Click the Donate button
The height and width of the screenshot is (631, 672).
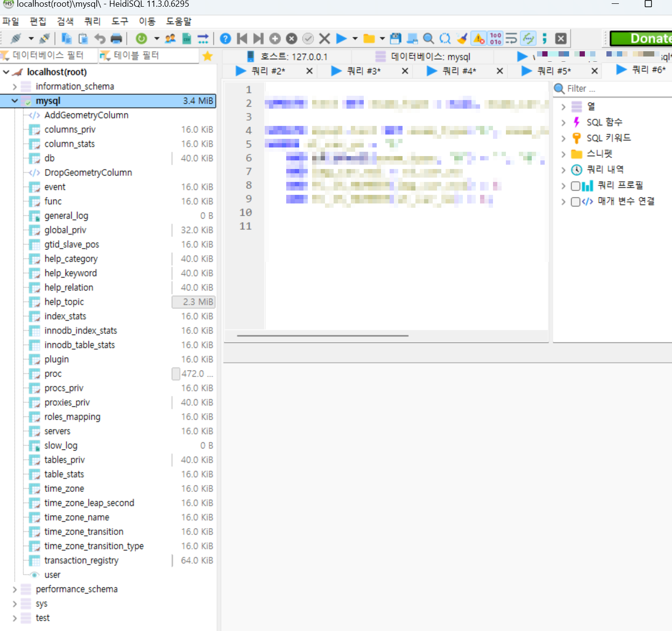pyautogui.click(x=641, y=38)
